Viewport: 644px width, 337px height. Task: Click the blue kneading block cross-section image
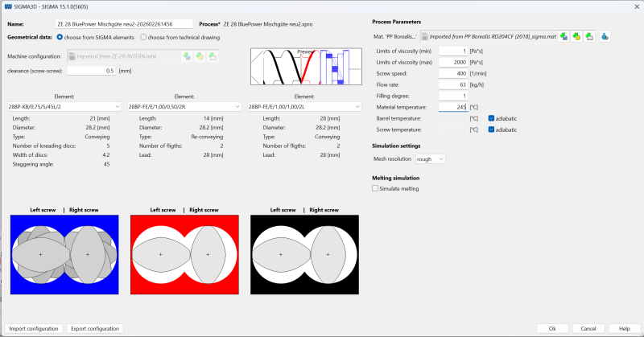[64, 254]
